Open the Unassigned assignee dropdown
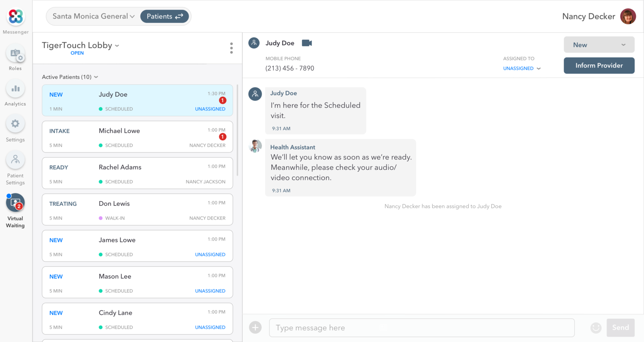Screen dimensions: 644x342 coord(522,68)
